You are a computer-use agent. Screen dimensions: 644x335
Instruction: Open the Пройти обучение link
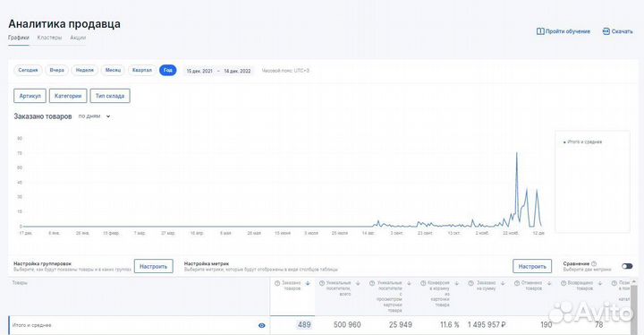tap(568, 31)
